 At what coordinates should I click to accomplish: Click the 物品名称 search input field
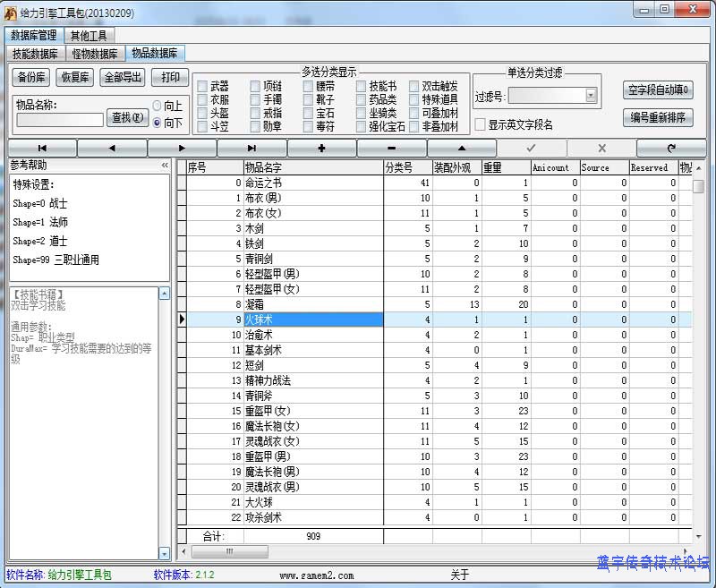point(59,120)
